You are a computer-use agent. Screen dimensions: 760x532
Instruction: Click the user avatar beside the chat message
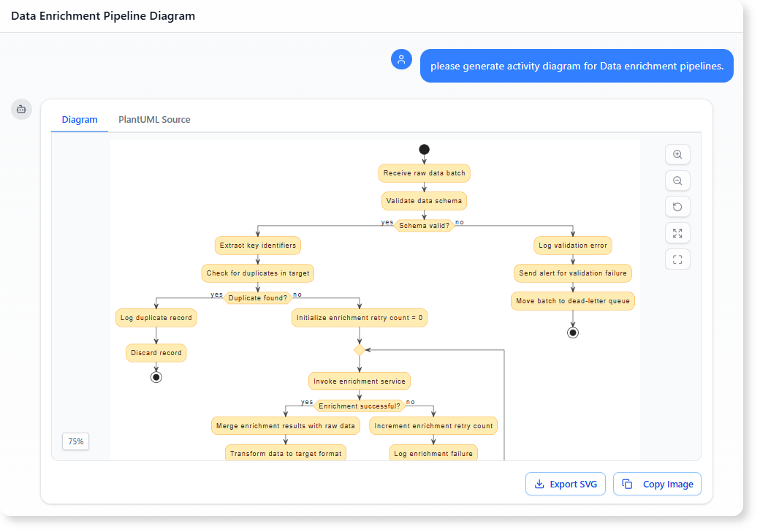tap(401, 59)
